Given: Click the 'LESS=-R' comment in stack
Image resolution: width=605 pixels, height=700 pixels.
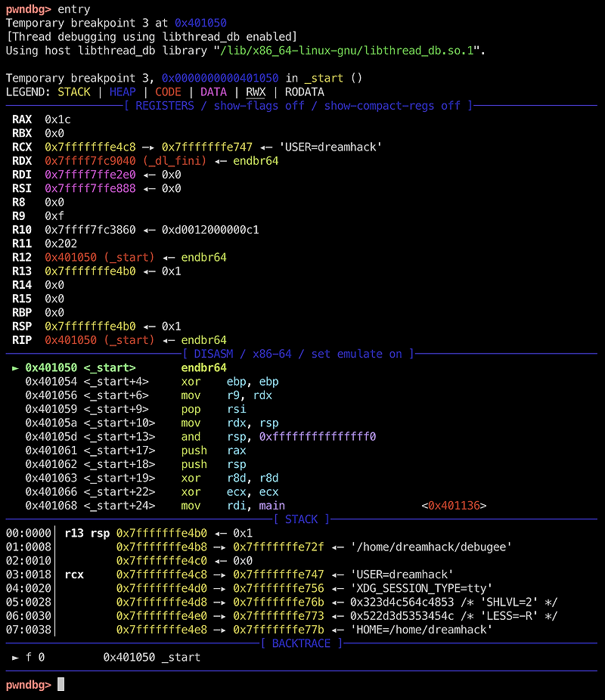Looking at the screenshot, I should click(x=509, y=616).
